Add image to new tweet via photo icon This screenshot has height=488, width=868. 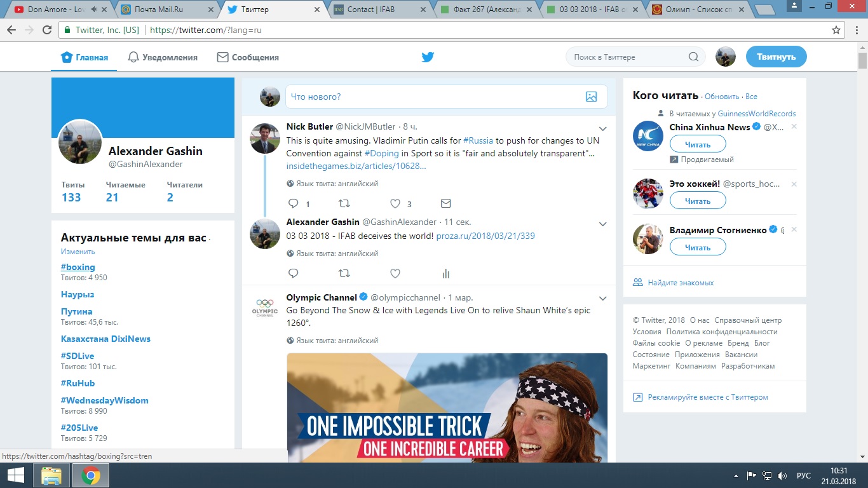pyautogui.click(x=591, y=97)
